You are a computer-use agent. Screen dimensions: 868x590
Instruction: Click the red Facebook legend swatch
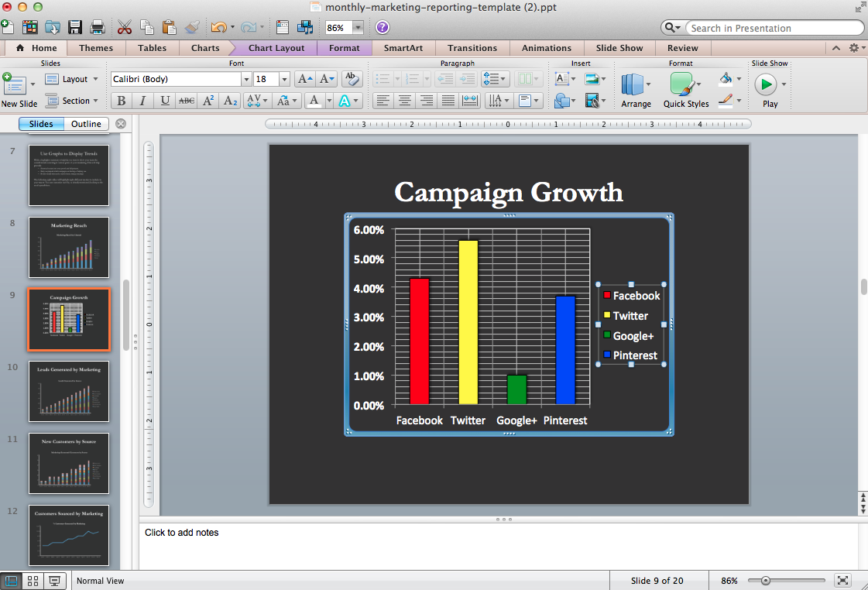[607, 295]
